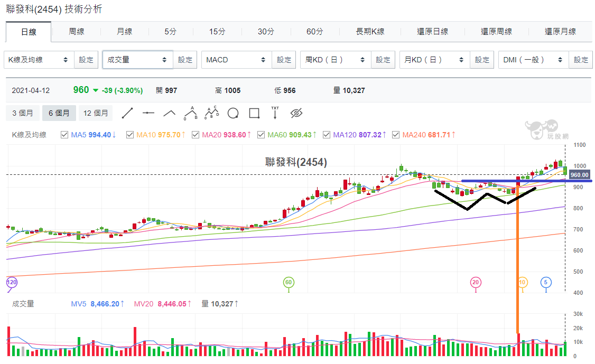
Task: Switch to the 還原周線 tab
Action: point(496,32)
